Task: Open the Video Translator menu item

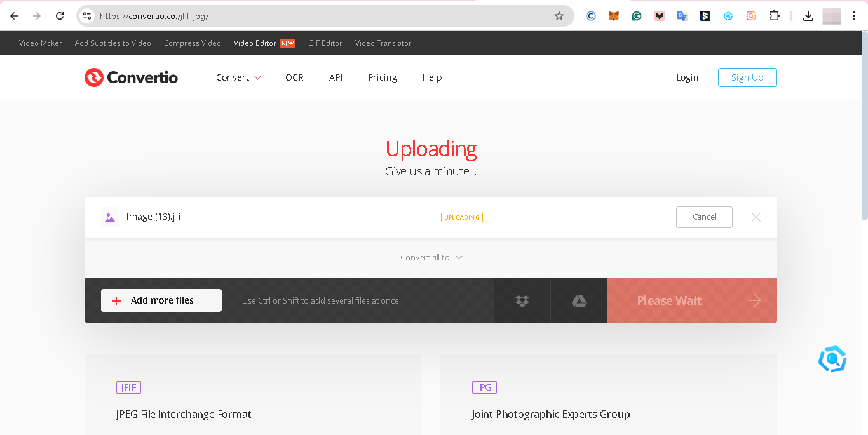Action: click(383, 43)
